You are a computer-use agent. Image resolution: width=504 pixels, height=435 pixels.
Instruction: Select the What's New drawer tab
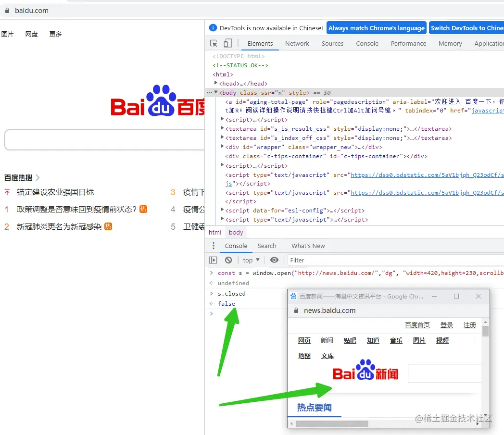(308, 246)
